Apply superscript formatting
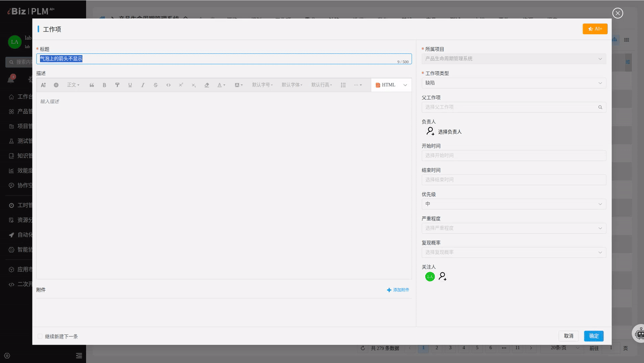Image resolution: width=644 pixels, height=363 pixels. (181, 85)
